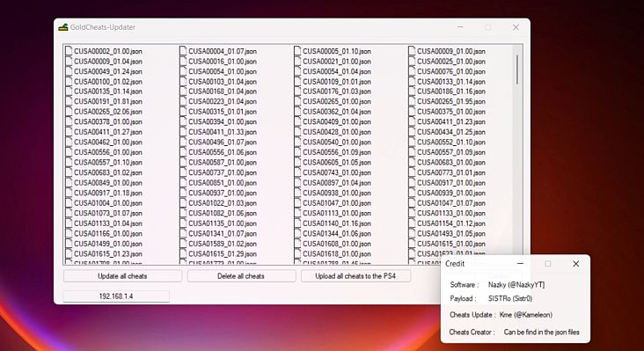The width and height of the screenshot is (644, 351).
Task: Minimize the Credit dialog window
Action: coord(520,264)
